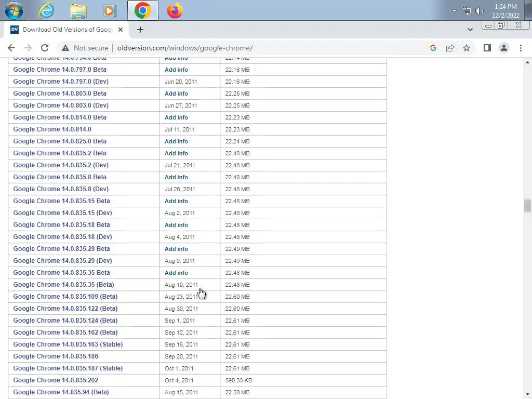This screenshot has width=532, height=399.
Task: Open Google Chrome 14.0.797.0 Beta link
Action: pyautogui.click(x=60, y=70)
